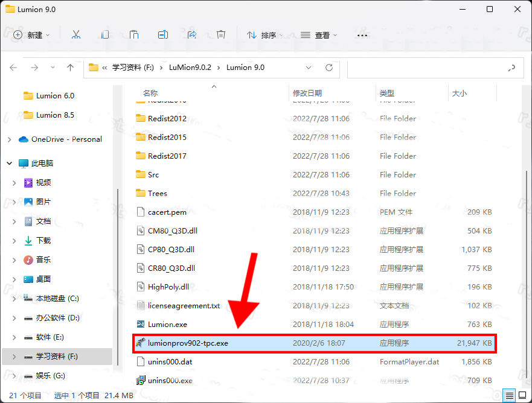The height and width of the screenshot is (403, 532).
Task: Click the folder icon in the address bar
Action: pos(94,68)
